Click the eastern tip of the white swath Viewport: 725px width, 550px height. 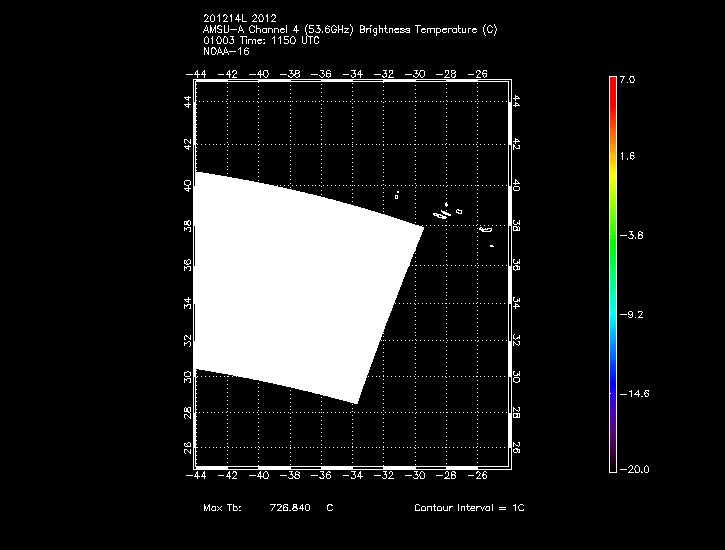[x=422, y=226]
